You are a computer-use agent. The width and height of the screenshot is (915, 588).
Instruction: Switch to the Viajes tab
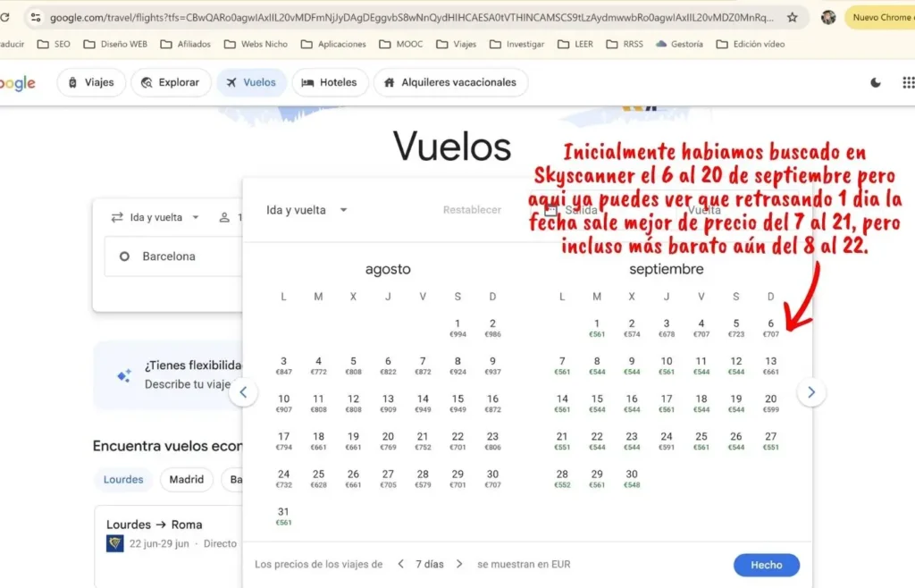coord(91,83)
